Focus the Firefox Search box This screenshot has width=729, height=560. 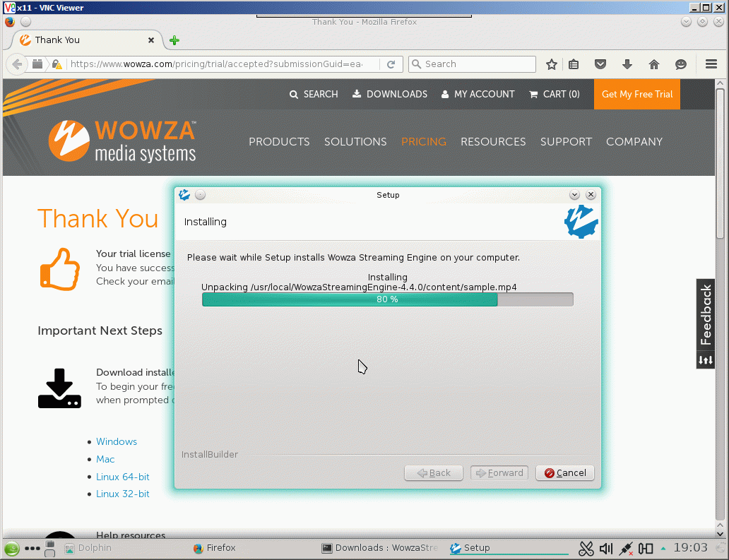pyautogui.click(x=472, y=64)
